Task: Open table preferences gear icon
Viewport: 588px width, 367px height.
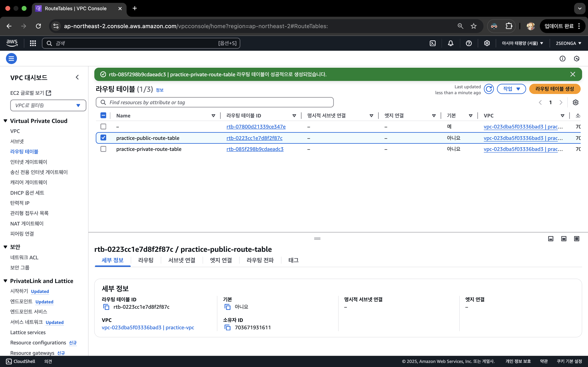Action: pyautogui.click(x=575, y=102)
